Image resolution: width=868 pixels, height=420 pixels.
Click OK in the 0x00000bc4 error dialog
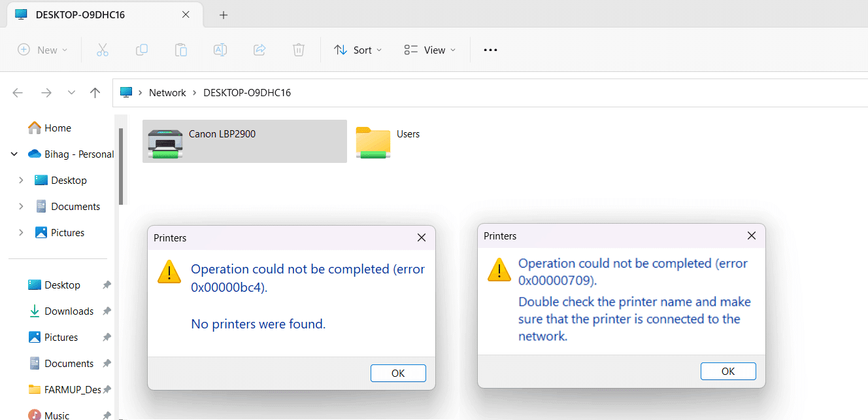coord(398,373)
